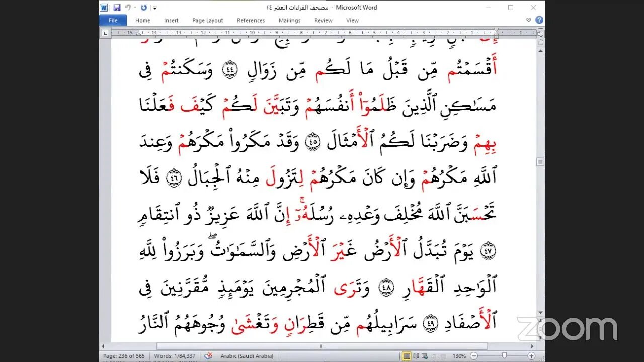Change language via Arabic (Saudi Arabia)

247,356
